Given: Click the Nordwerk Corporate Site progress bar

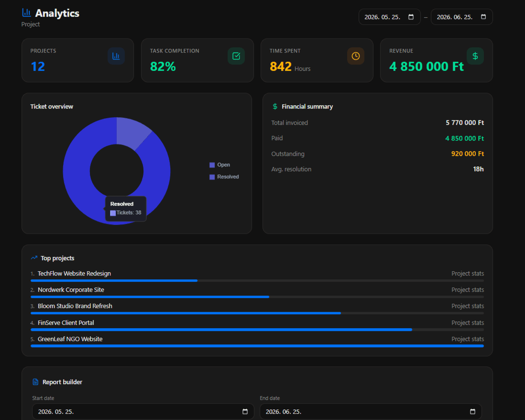Looking at the screenshot, I should [257, 297].
